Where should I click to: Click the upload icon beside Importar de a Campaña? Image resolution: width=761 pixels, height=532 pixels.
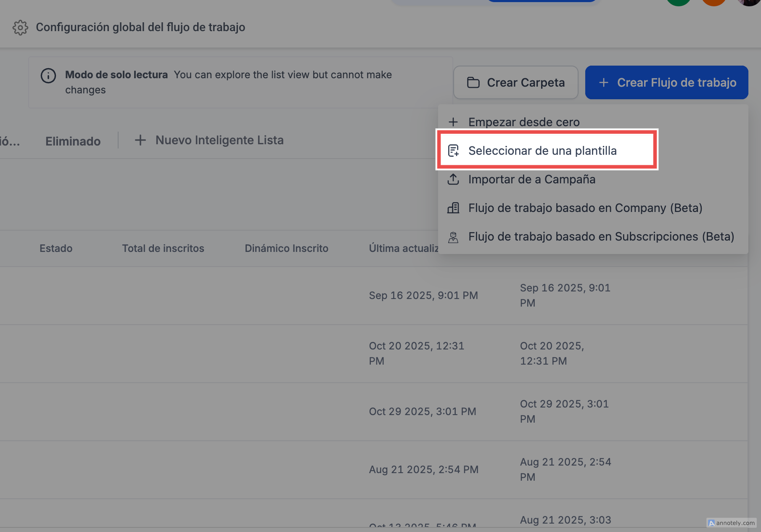pyautogui.click(x=453, y=179)
